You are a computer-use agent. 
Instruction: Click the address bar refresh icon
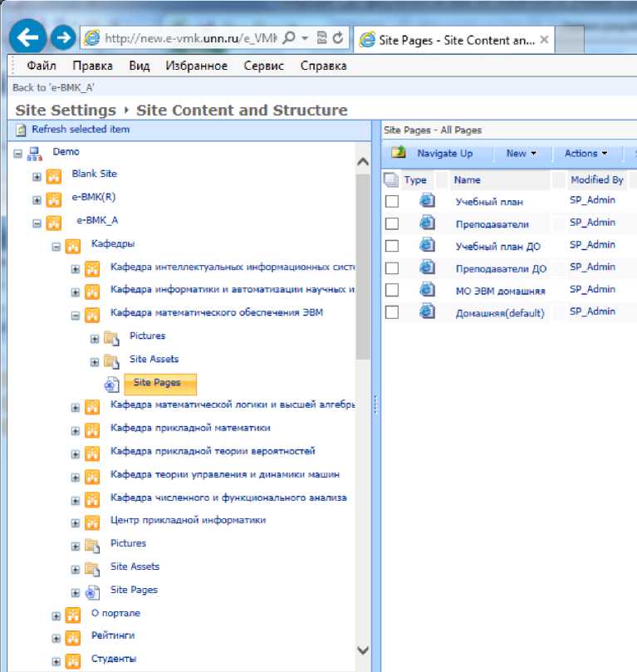(338, 38)
